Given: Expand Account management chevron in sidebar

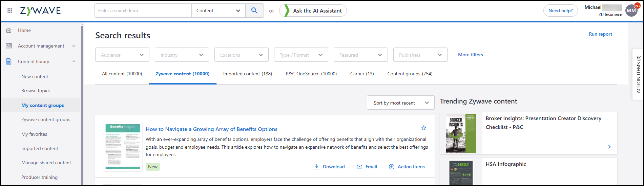Looking at the screenshot, I should click(x=74, y=46).
